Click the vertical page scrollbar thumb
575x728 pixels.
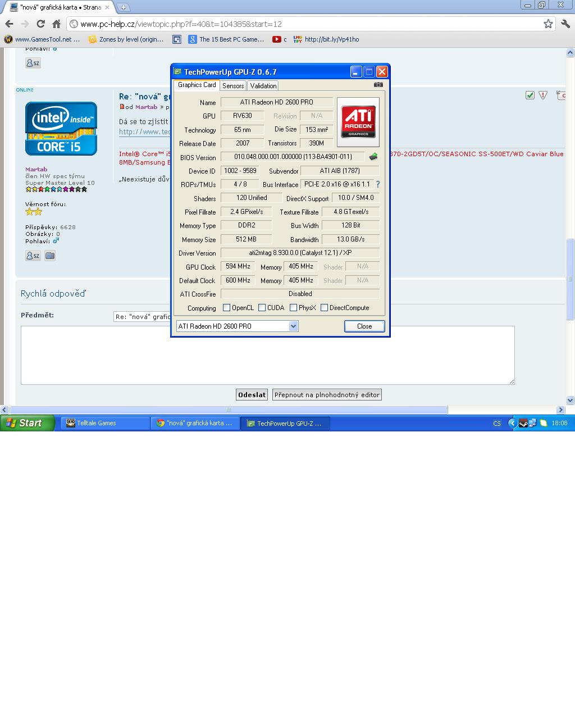571,279
